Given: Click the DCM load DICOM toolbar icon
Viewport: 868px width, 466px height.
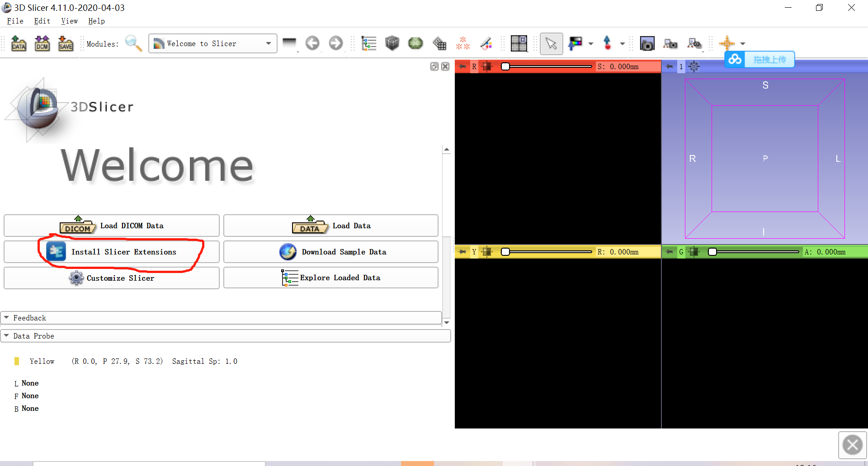Looking at the screenshot, I should [42, 43].
